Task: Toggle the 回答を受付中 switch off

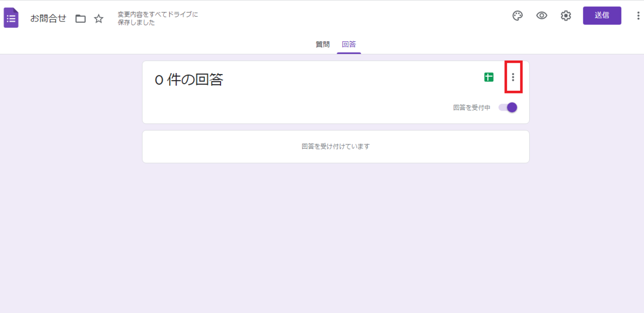Action: pos(508,107)
